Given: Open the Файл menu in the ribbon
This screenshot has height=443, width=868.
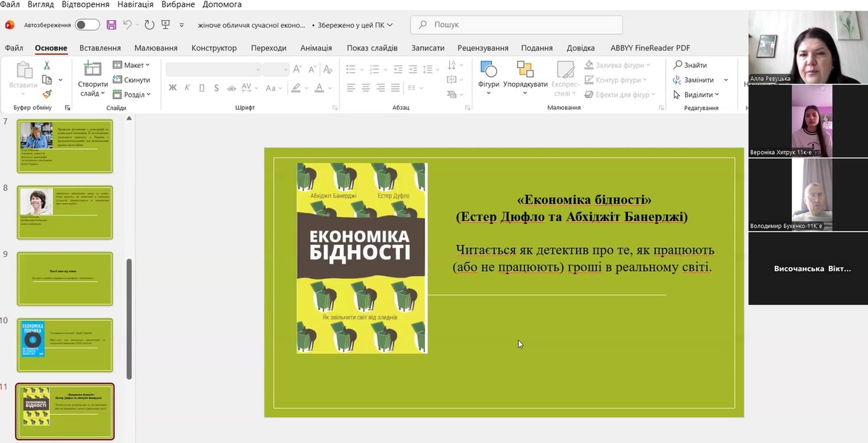Looking at the screenshot, I should tap(14, 48).
